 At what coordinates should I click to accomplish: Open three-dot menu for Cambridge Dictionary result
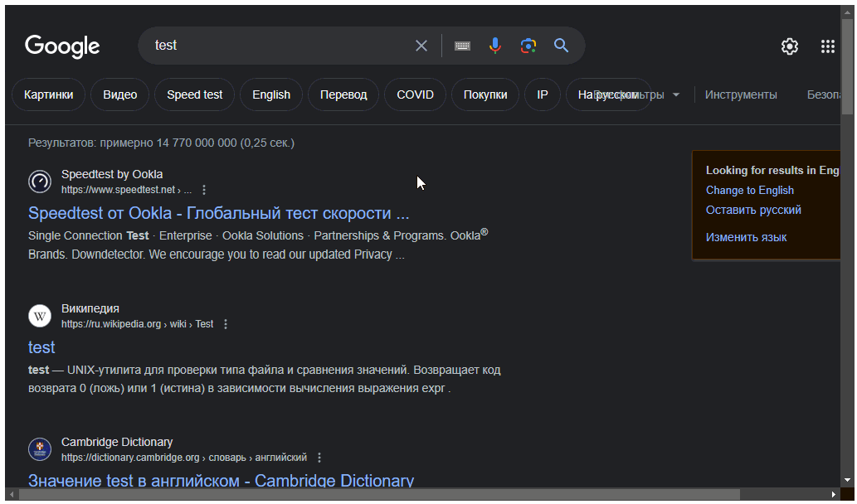319,458
